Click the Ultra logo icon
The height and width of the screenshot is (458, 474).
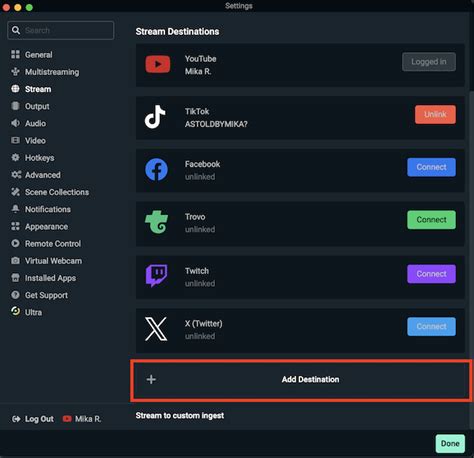(15, 311)
